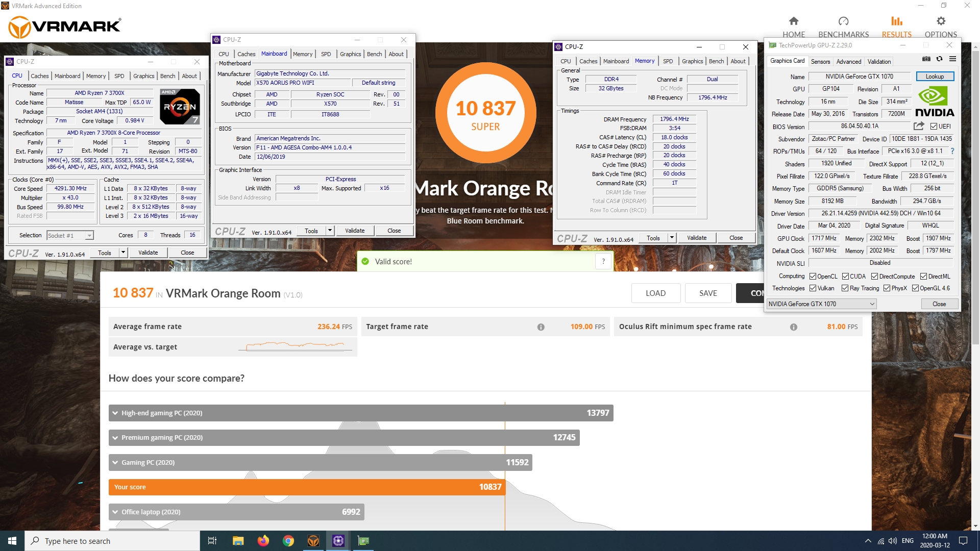Click the BIOS share/export icon in GPU-Z
The image size is (980, 551).
[x=919, y=126]
